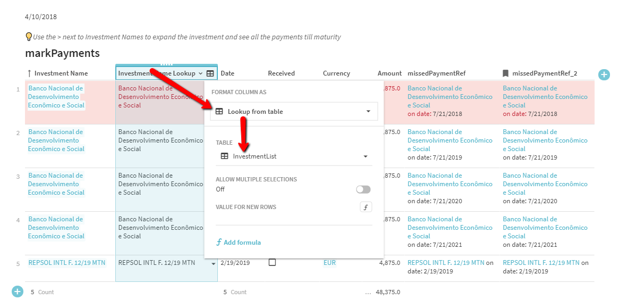Click the bookmark icon on missedPaymentRef_2 header
Screen dimensions: 644x308
coord(505,73)
